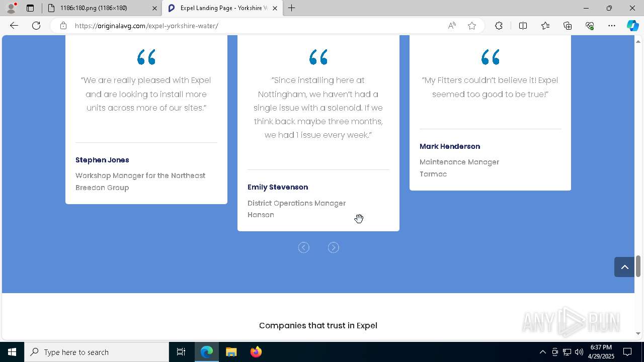Screen dimensions: 644x362
Task: Click the Microsoft Edge taskbar icon
Action: tap(207, 352)
